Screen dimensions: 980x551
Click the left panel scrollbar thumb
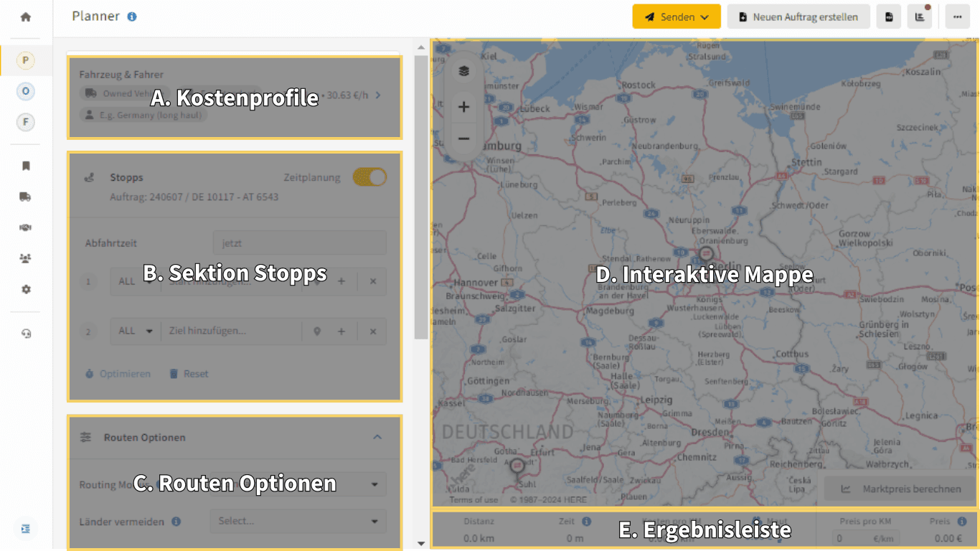[421, 197]
